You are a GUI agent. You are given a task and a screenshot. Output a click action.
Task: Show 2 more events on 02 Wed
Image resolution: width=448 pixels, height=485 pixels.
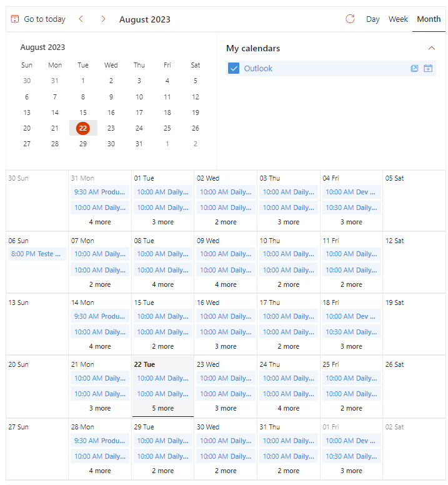[226, 222]
